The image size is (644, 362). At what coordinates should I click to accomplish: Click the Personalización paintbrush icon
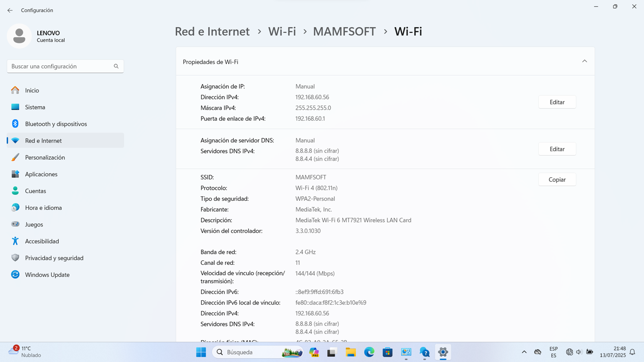[x=15, y=157]
